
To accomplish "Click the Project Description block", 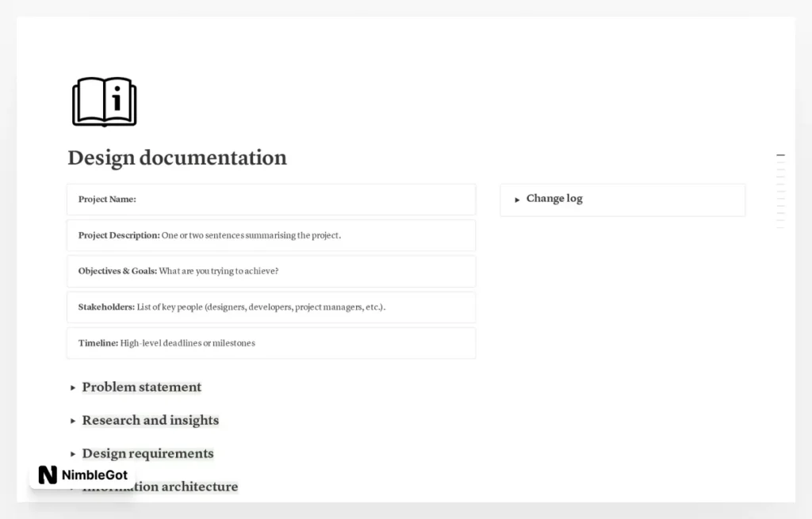I will point(270,235).
